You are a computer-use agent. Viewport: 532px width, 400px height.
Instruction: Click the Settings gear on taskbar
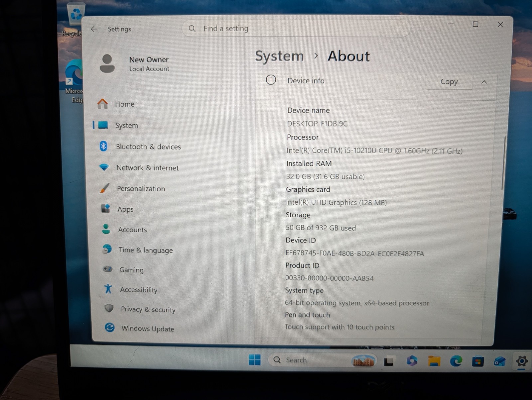click(522, 361)
